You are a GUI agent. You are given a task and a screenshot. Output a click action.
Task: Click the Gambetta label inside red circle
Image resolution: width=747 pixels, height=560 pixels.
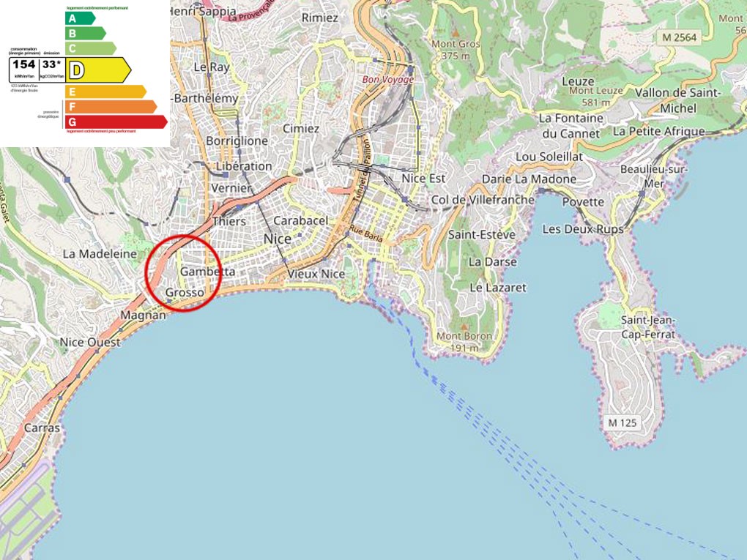[207, 272]
